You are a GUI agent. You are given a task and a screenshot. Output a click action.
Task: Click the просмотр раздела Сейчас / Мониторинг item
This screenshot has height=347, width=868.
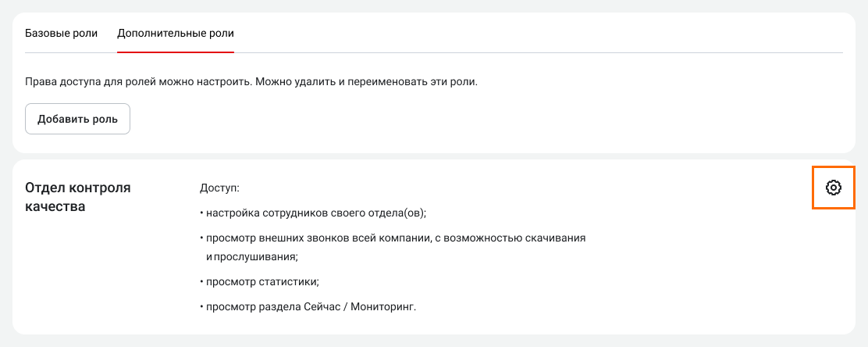[x=308, y=306]
